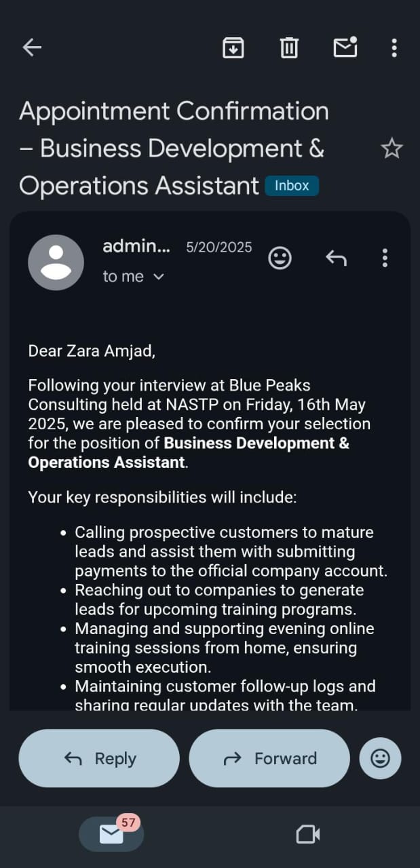The width and height of the screenshot is (420, 868).
Task: Tap the email subject title
Action: pyautogui.click(x=174, y=149)
